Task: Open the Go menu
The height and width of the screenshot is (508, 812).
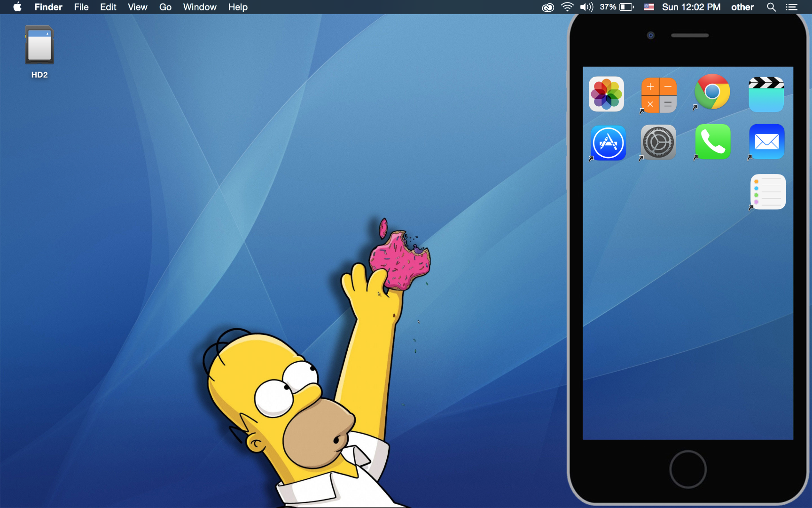Action: [x=165, y=7]
